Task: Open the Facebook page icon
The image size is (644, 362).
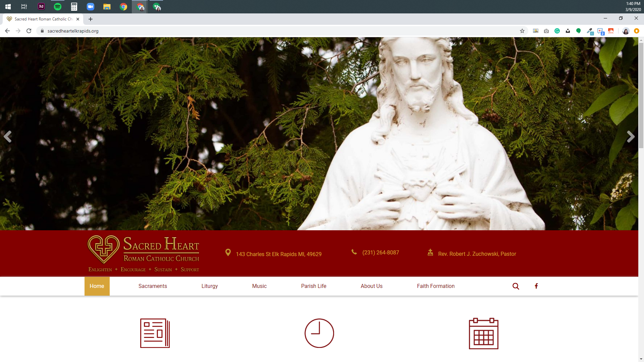Action: tap(536, 286)
